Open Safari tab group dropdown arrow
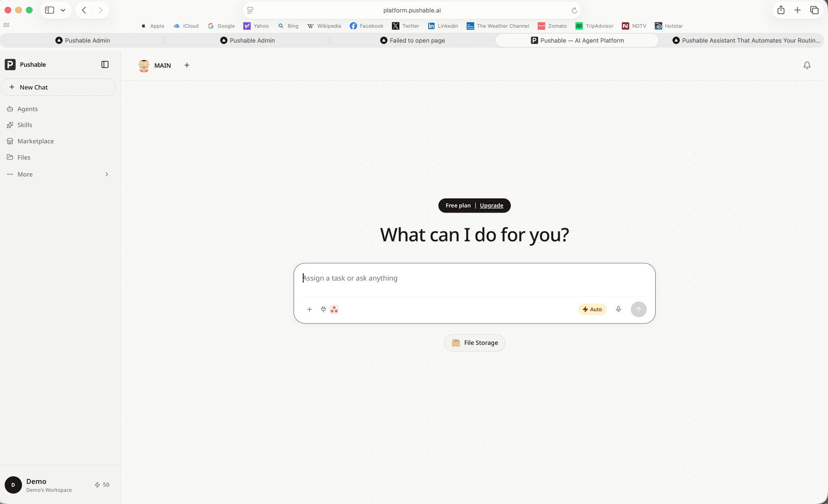 (x=63, y=10)
